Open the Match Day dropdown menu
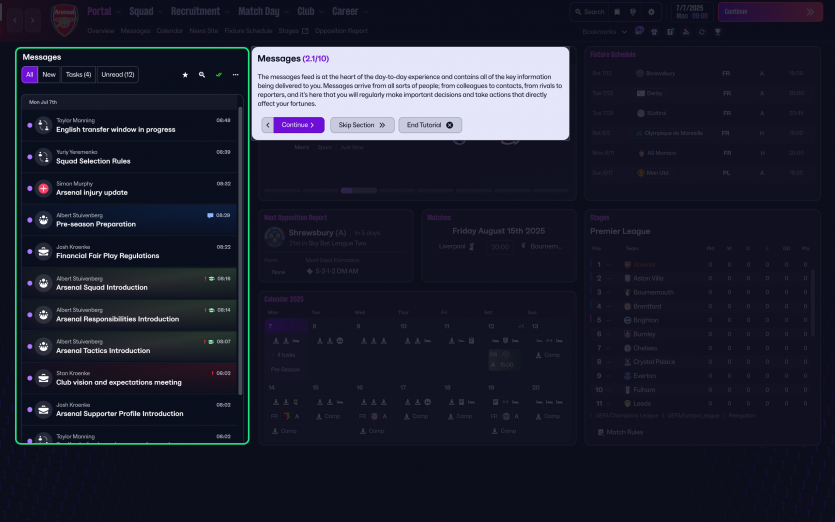 [263, 12]
